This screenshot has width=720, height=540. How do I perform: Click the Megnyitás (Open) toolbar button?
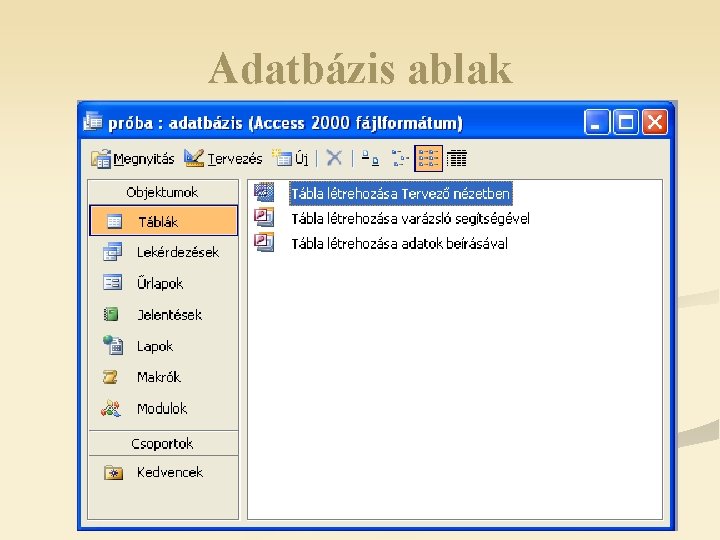pos(133,159)
